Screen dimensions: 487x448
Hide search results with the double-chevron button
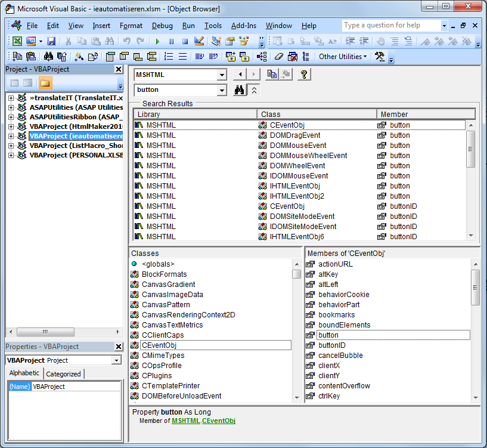[254, 90]
